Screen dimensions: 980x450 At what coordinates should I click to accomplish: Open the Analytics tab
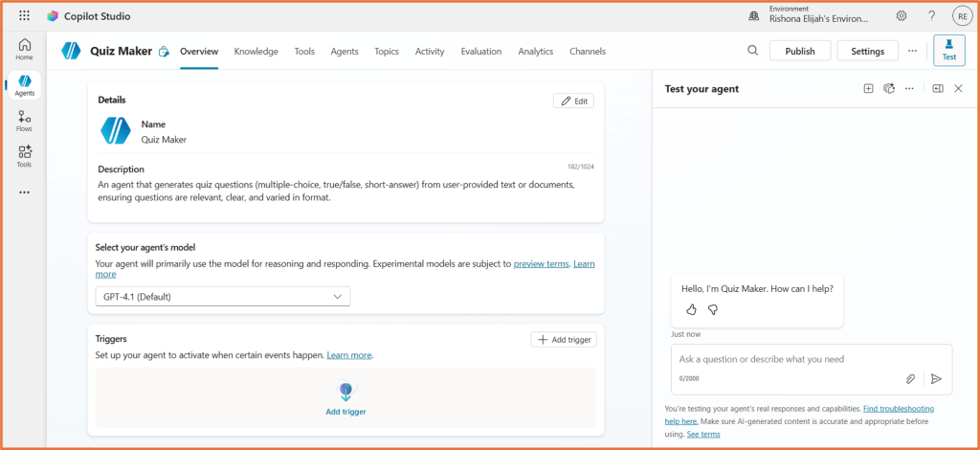tap(535, 52)
